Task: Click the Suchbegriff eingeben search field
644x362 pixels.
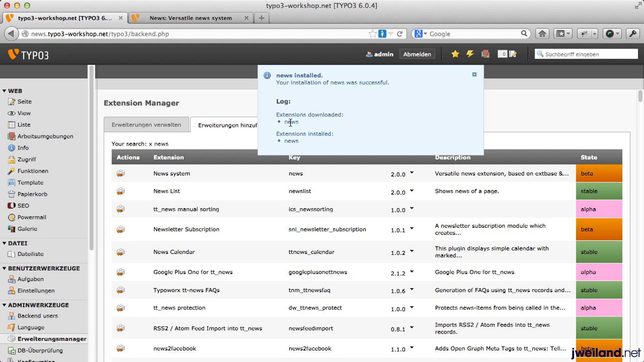Action: point(586,54)
